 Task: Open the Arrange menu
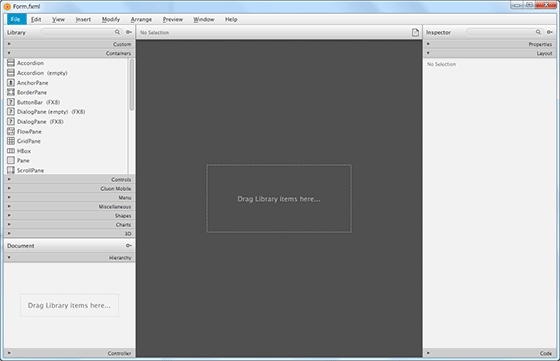141,19
